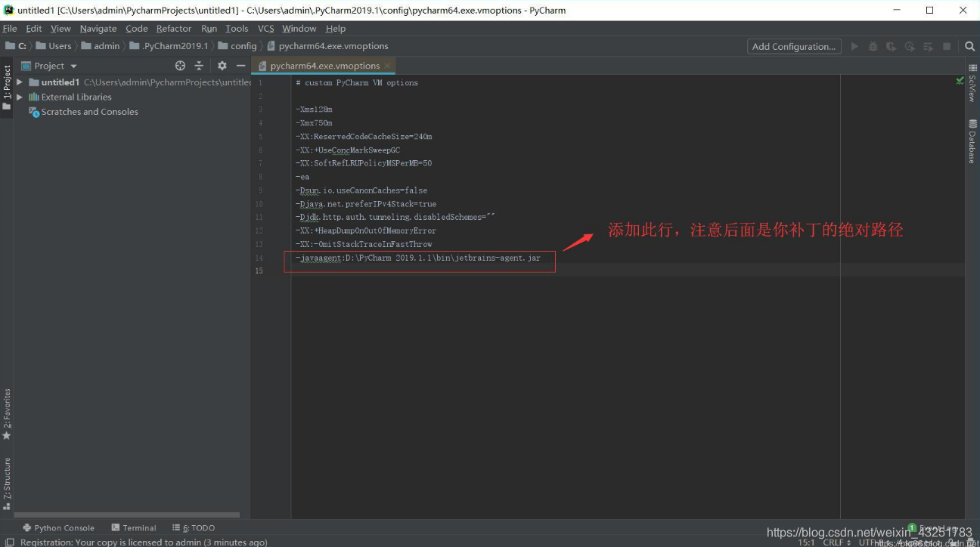Toggle the 2: Favorites side tab
The image size is (980, 547).
pyautogui.click(x=7, y=414)
